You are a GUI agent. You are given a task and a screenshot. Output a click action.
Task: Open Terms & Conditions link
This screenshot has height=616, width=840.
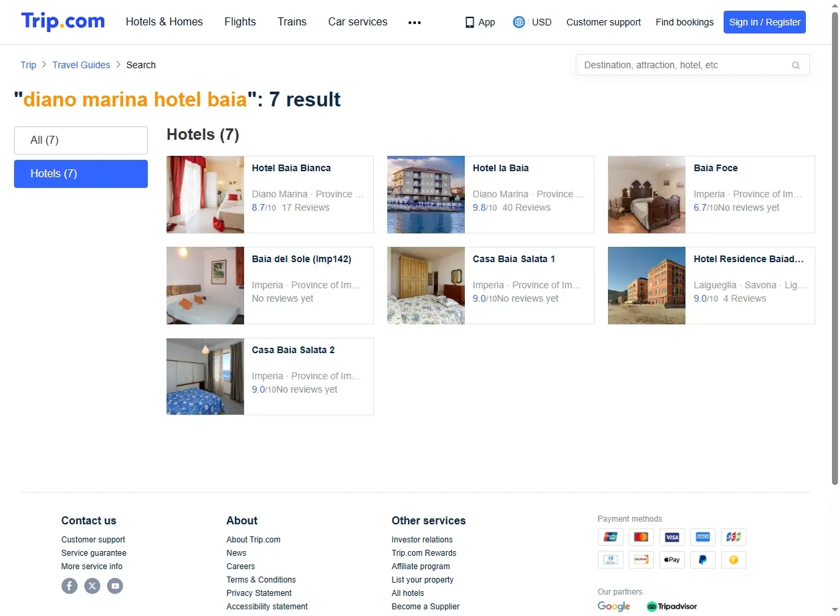click(x=261, y=580)
